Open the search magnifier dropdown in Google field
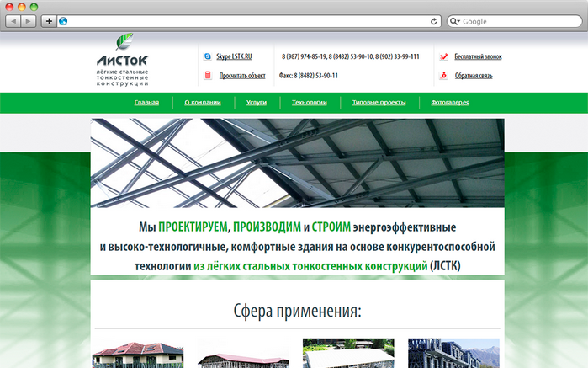This screenshot has width=588, height=368. pos(455,21)
